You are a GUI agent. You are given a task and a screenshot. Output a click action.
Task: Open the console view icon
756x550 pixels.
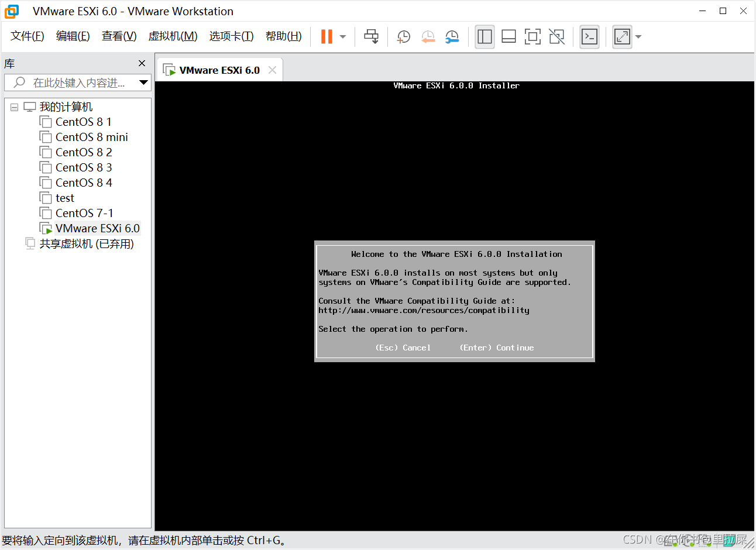[x=589, y=36]
